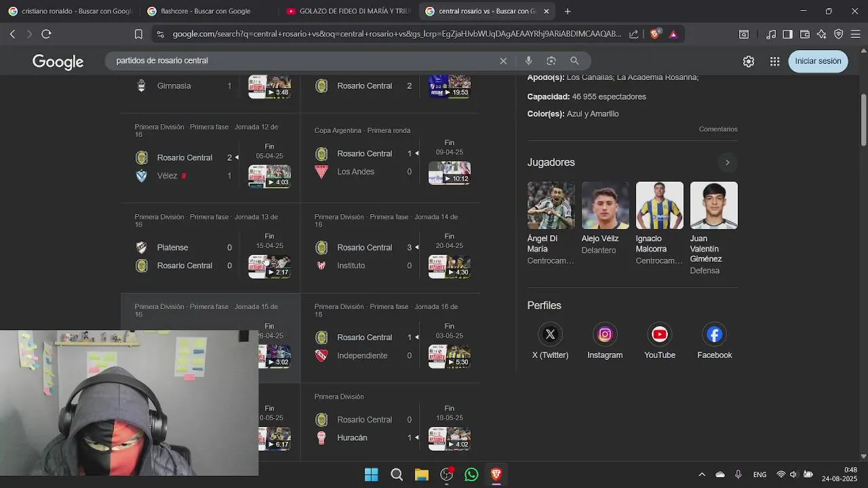Play Rosario Central vs Los Andes highlights

coord(449,173)
